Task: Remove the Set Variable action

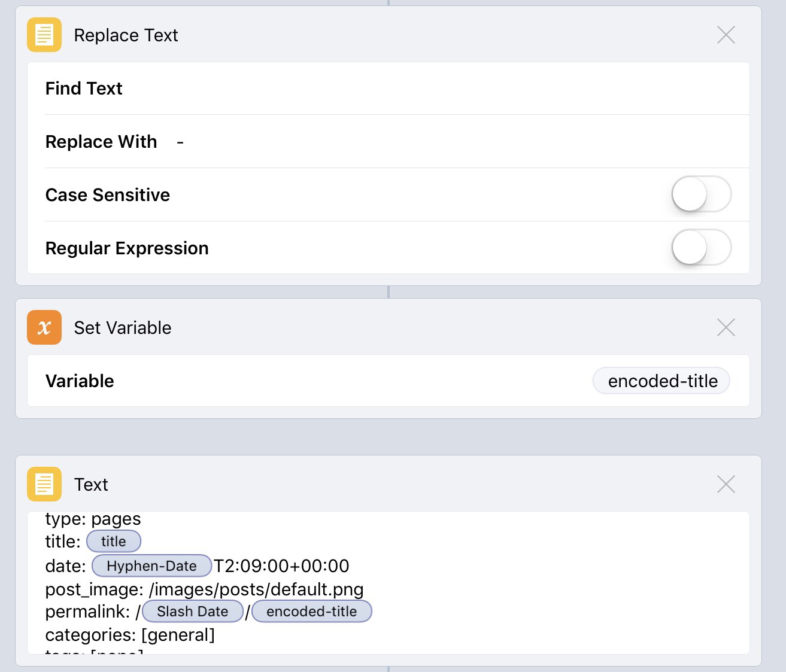Action: coord(726,327)
